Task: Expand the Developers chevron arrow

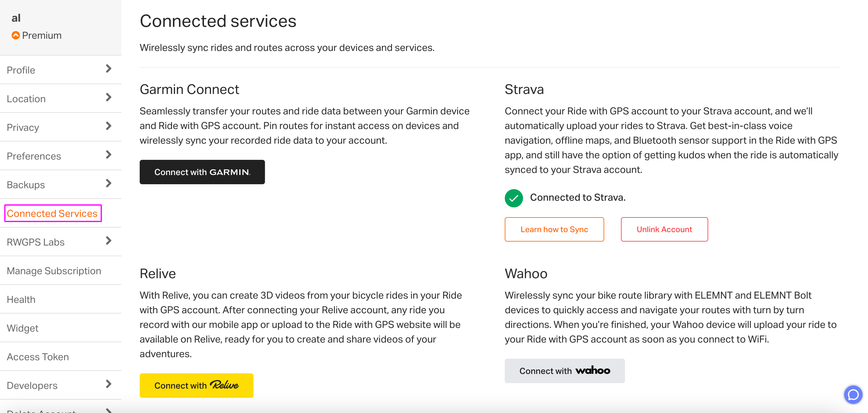Action: click(x=109, y=384)
